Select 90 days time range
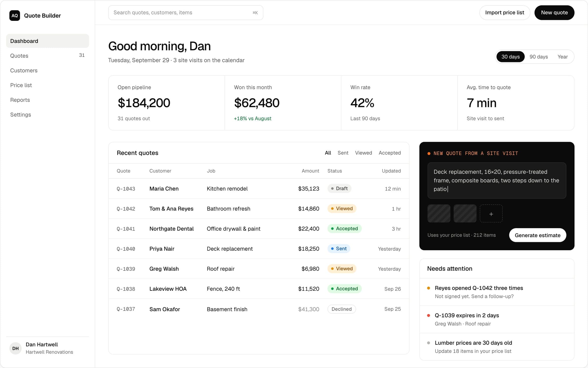 pos(539,57)
